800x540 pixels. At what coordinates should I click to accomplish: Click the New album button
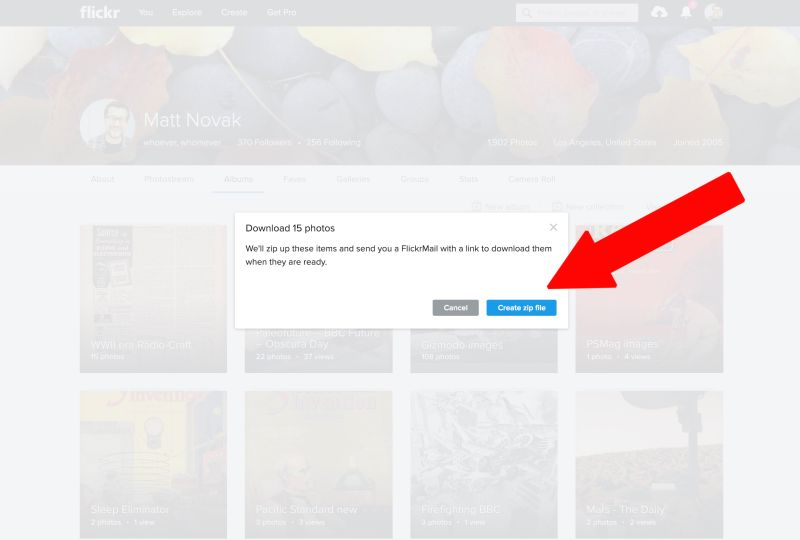coord(501,207)
